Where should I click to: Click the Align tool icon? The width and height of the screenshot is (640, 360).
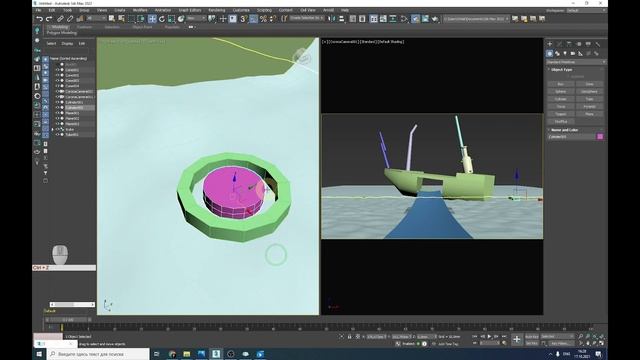(341, 19)
